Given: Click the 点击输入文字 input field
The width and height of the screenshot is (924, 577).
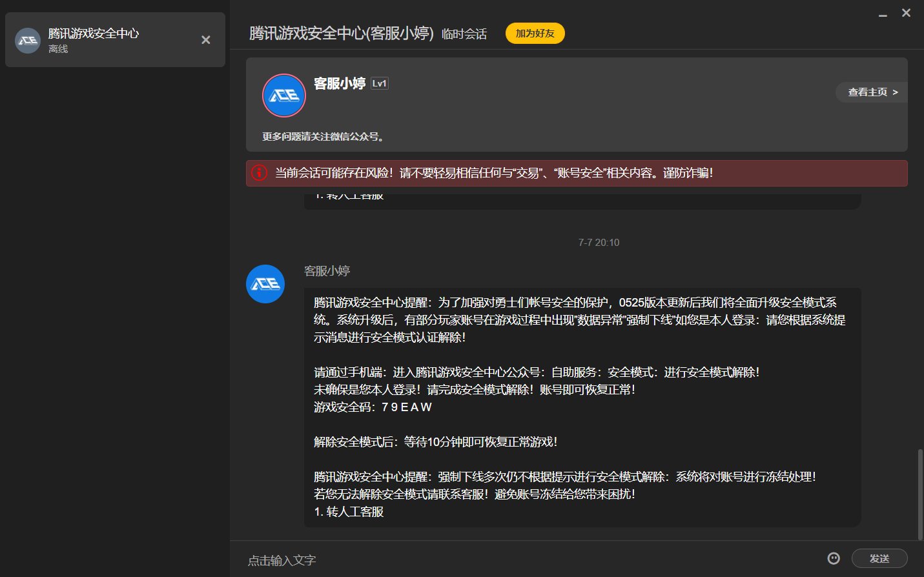Looking at the screenshot, I should pyautogui.click(x=529, y=560).
